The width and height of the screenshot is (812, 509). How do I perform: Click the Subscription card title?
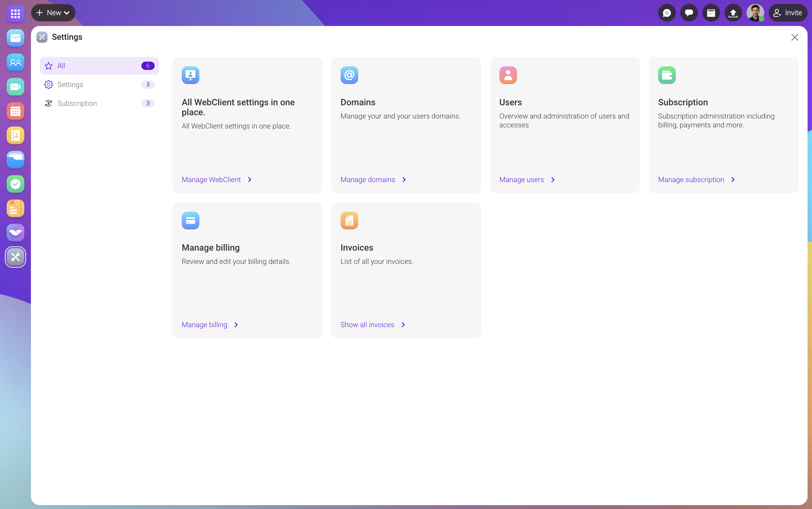pyautogui.click(x=683, y=102)
